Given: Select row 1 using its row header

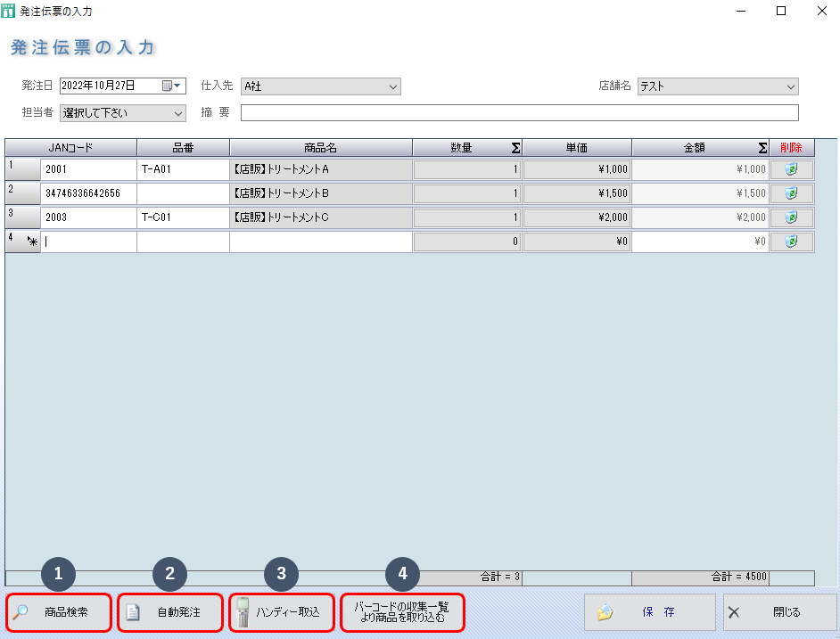Looking at the screenshot, I should [x=21, y=169].
